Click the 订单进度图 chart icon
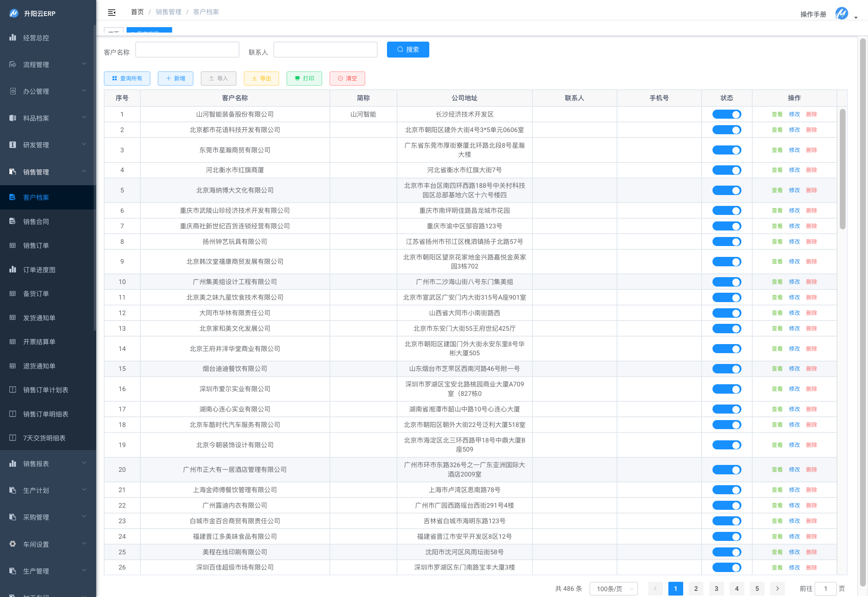Viewport: 868px width, 597px height. tap(13, 269)
